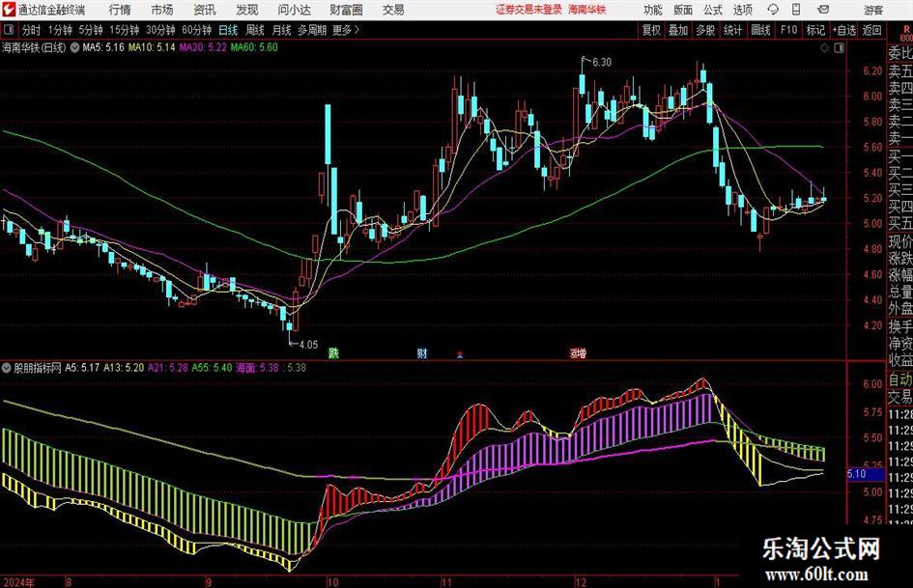The image size is (913, 588).
Task: Open the 版面 menu
Action: tap(682, 10)
